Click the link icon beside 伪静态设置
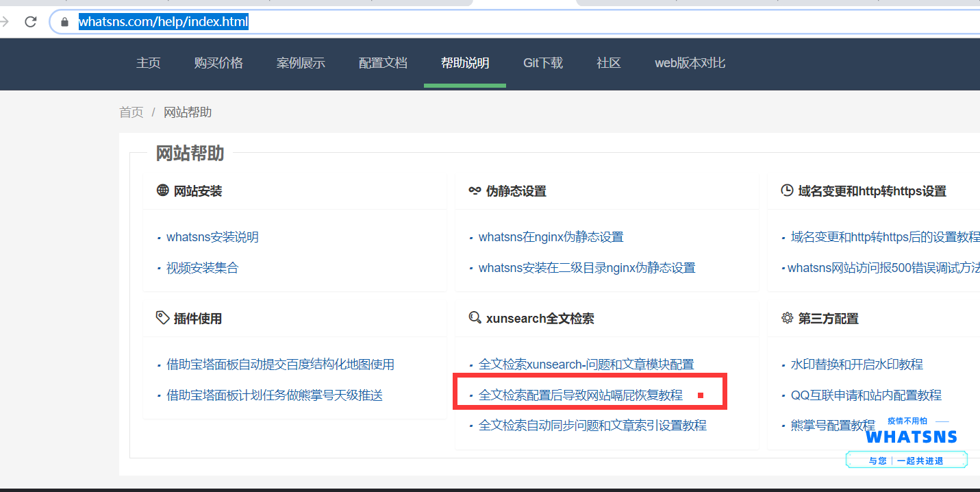 475,190
